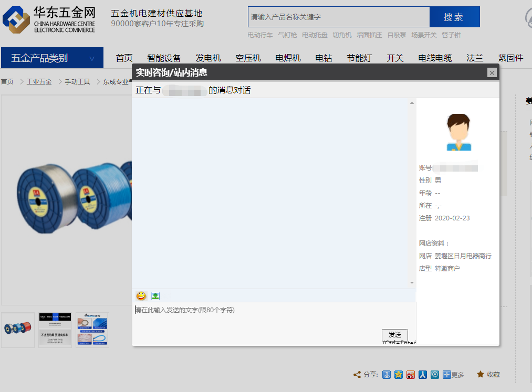
Task: Share via the Sina Weibo icon
Action: pyautogui.click(x=411, y=375)
